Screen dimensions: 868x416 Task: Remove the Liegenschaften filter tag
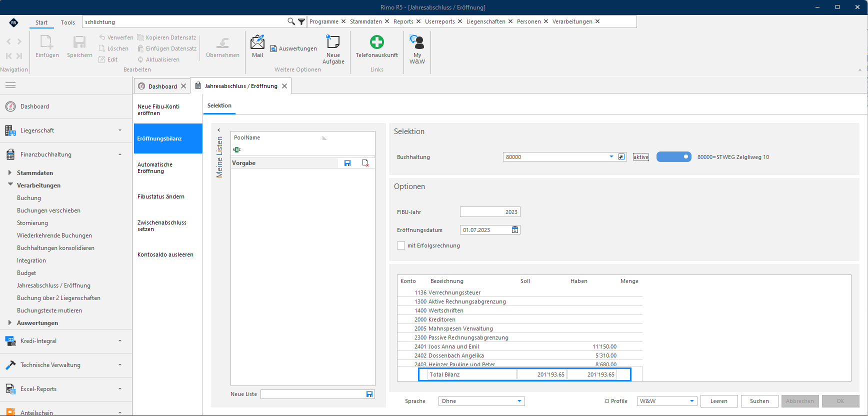[510, 21]
